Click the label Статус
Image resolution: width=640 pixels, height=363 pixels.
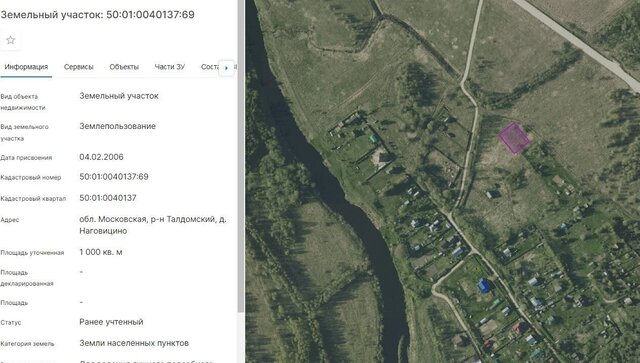coord(11,323)
